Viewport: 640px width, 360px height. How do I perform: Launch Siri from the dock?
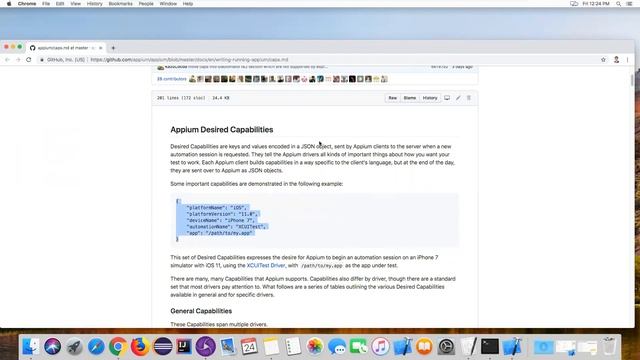(x=53, y=347)
